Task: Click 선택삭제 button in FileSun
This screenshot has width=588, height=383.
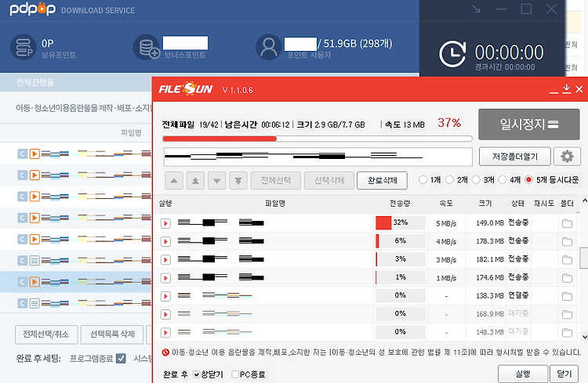Action: (x=329, y=181)
